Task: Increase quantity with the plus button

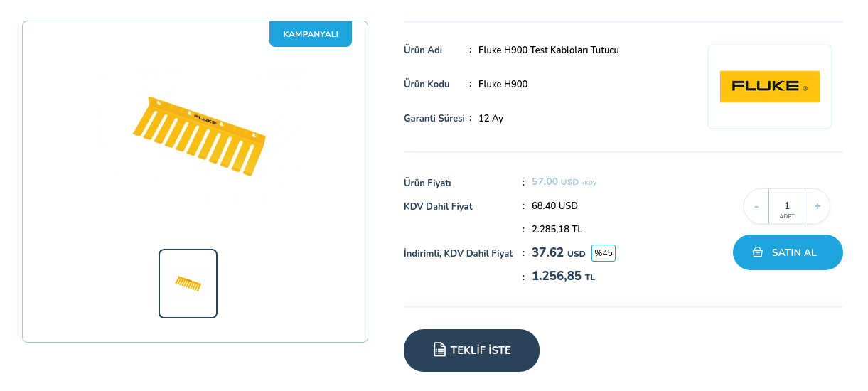Action: pyautogui.click(x=818, y=206)
